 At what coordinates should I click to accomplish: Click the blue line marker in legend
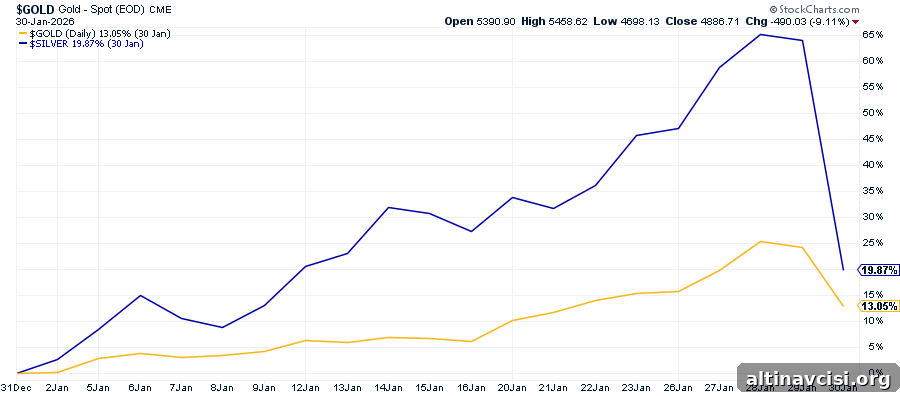click(22, 44)
